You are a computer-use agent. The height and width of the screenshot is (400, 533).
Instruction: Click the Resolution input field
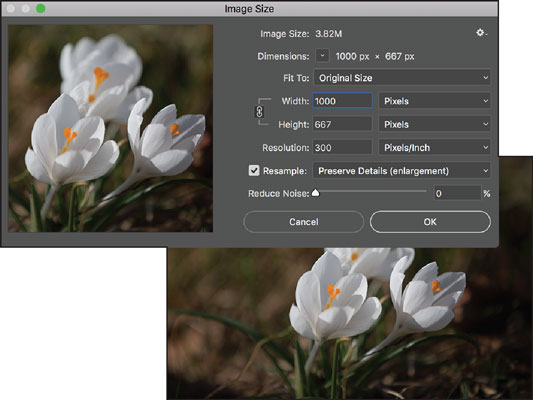[342, 148]
